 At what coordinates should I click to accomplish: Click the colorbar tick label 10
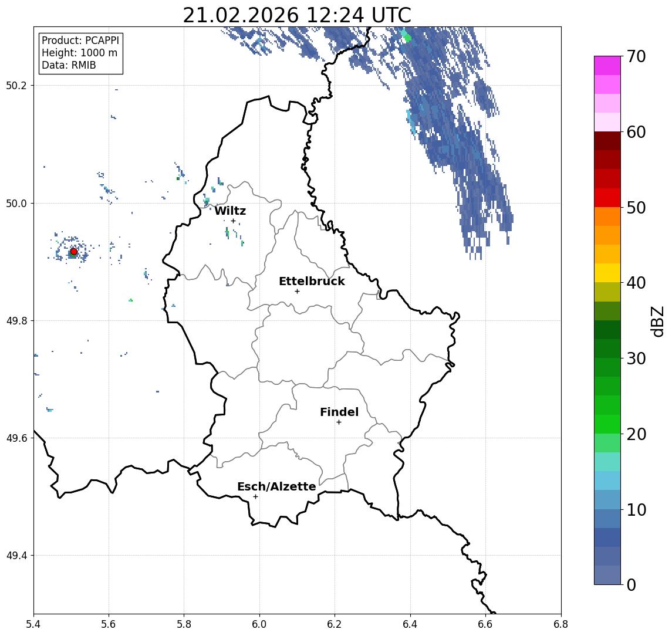[636, 510]
